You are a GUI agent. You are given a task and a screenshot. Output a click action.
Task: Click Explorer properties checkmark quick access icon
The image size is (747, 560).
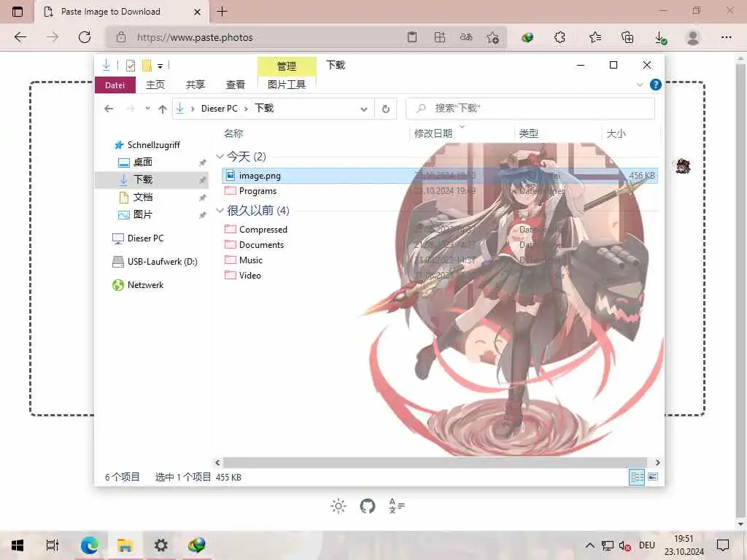[x=130, y=65]
